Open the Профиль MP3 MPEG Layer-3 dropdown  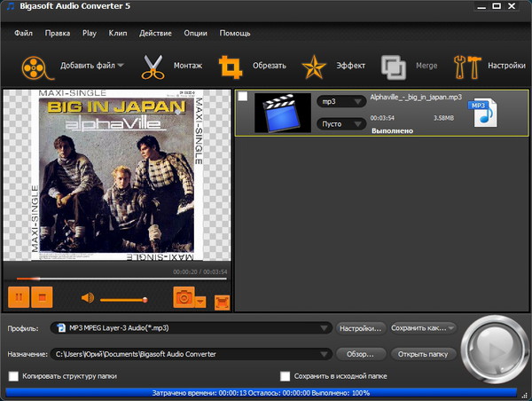(190, 328)
